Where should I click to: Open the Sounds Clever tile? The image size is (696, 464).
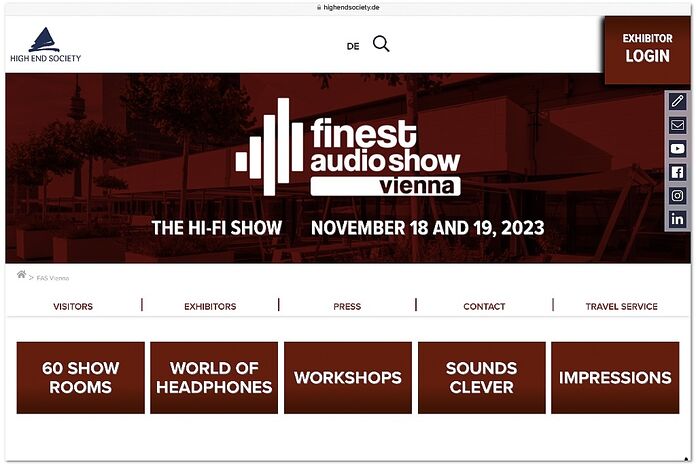coord(482,378)
